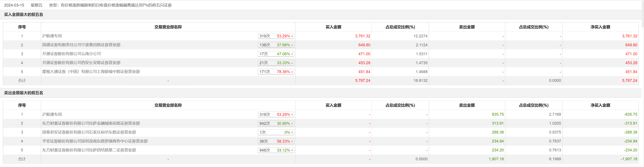This screenshot has height=167, width=644.
Task: Click arrow icon beside 33.33% badge
Action: point(292,63)
